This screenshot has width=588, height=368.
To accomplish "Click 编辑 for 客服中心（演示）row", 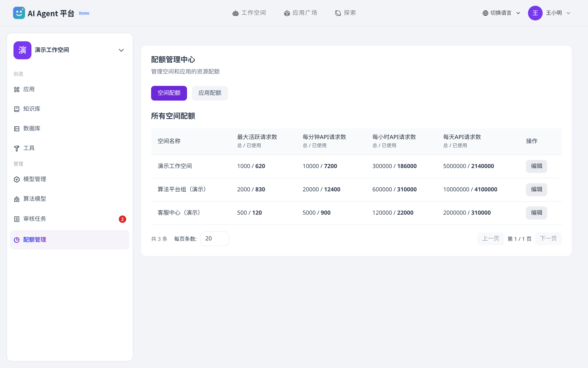I will [x=536, y=213].
